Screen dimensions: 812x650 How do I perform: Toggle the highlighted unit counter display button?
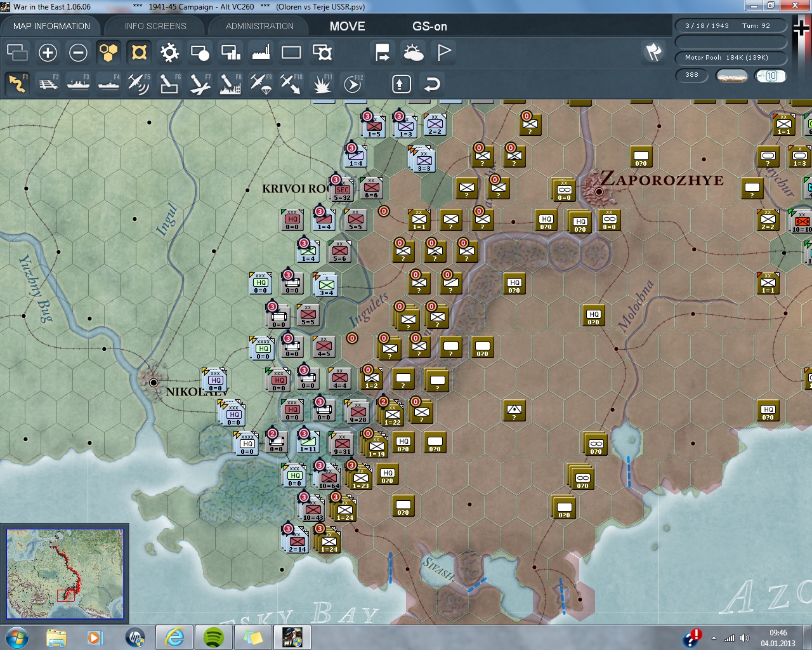point(139,53)
